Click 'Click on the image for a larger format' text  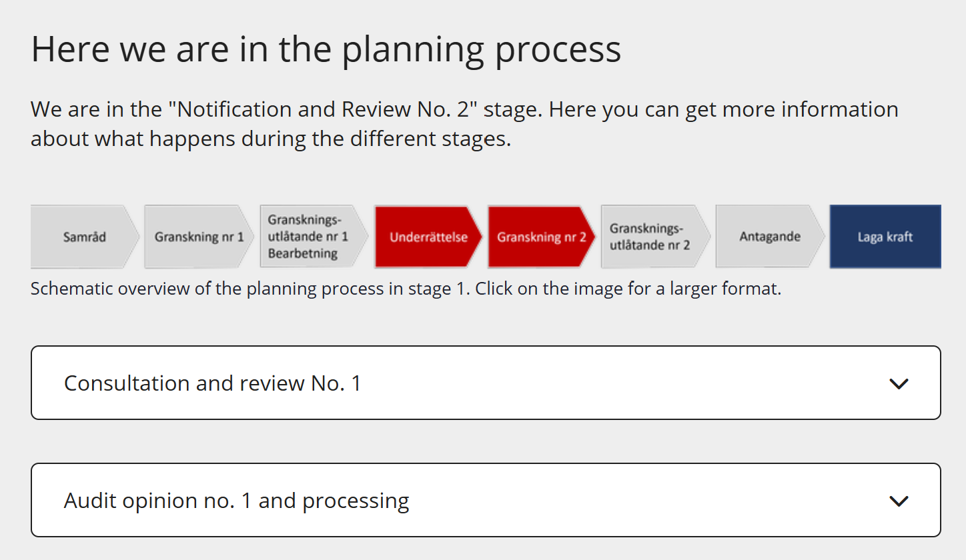(x=627, y=289)
